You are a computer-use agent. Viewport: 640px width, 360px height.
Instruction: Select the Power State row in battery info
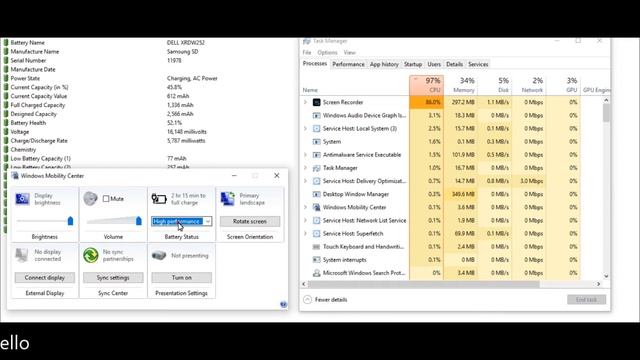[x=111, y=78]
